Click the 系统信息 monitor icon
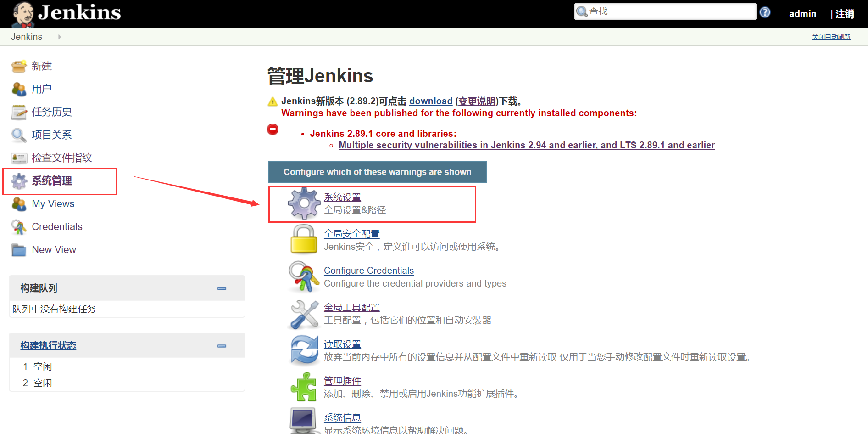This screenshot has height=434, width=868. coord(303,420)
